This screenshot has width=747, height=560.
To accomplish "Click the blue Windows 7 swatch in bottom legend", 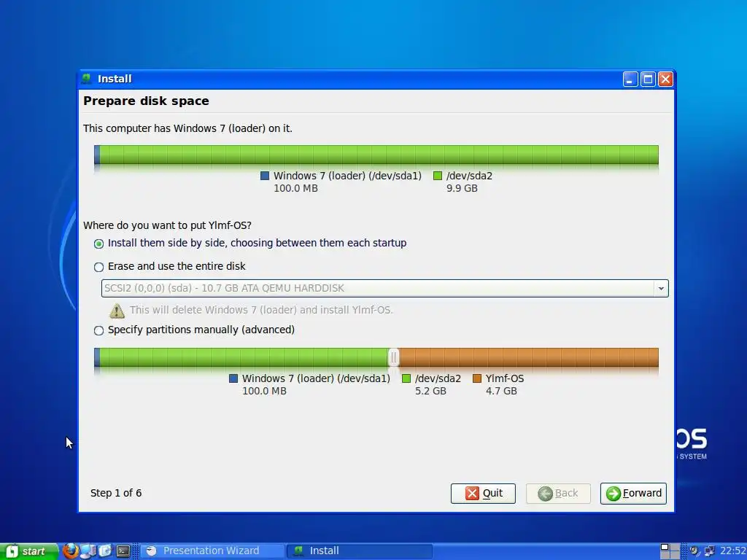I will [233, 378].
